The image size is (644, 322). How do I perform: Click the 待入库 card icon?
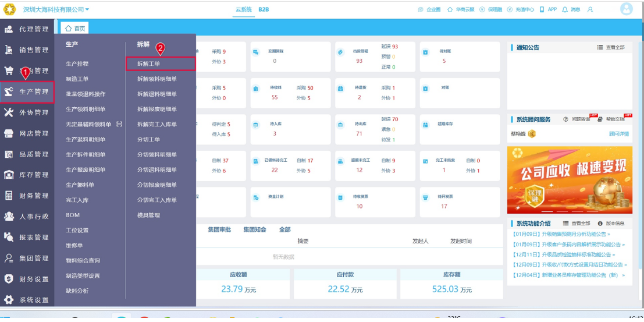click(x=256, y=125)
